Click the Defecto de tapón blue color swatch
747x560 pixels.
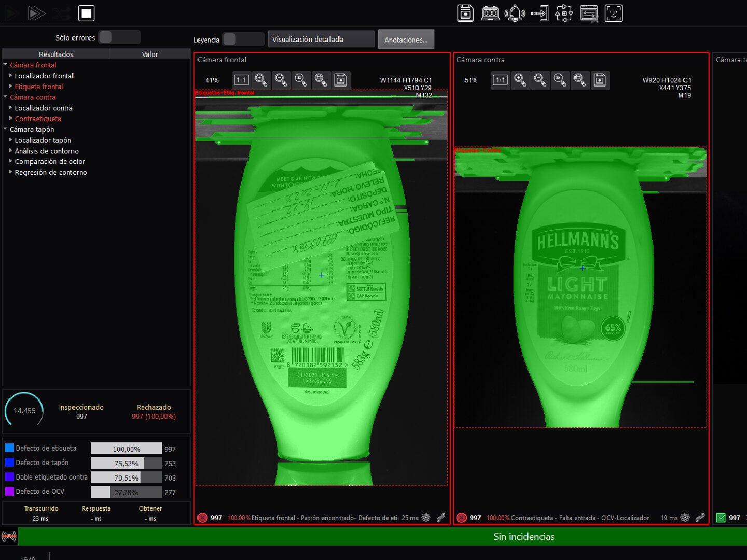point(9,463)
